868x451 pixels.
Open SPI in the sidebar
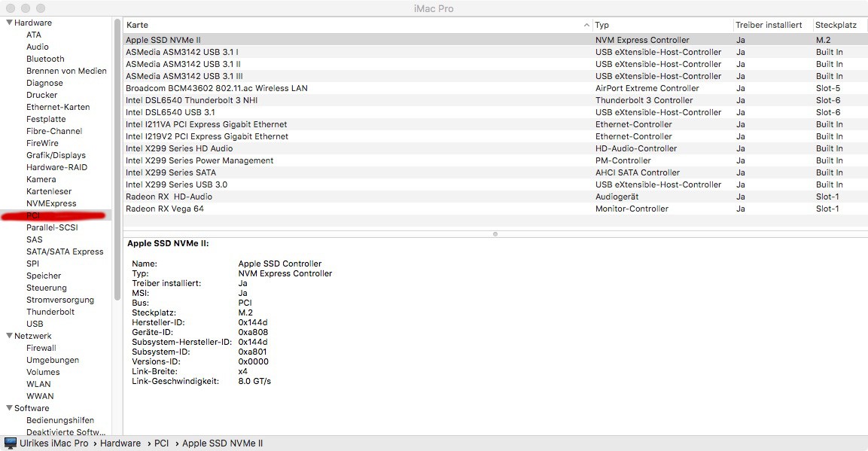click(x=32, y=264)
